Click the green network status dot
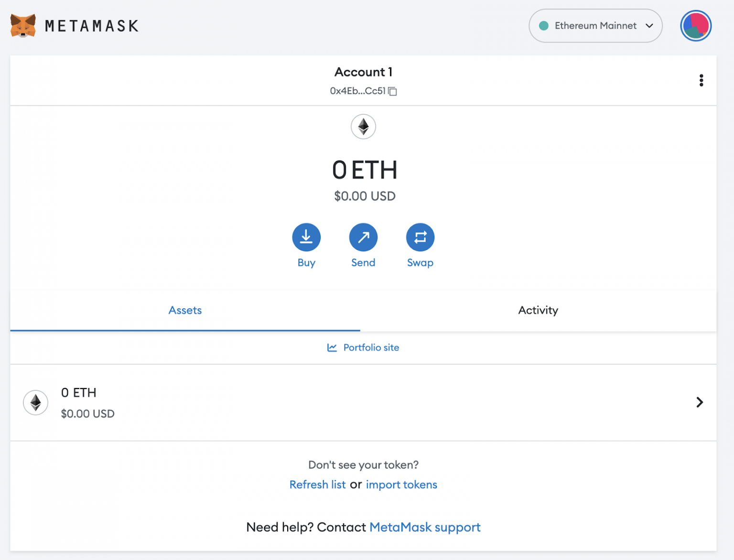 tap(543, 26)
